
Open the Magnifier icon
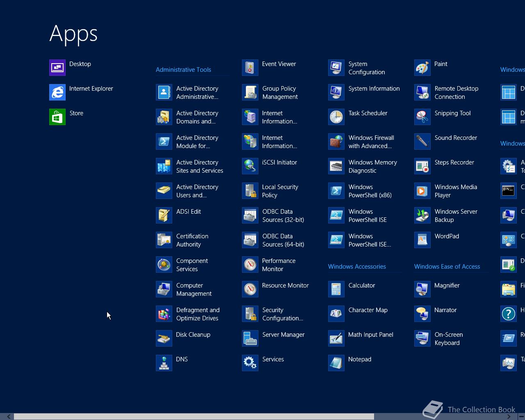[x=422, y=289]
